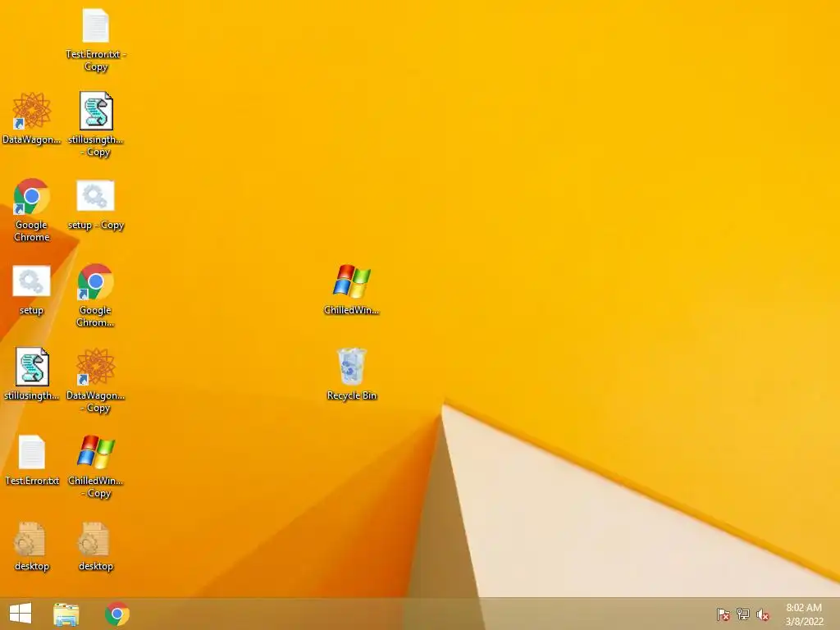Click the muted volume tray icon
This screenshot has width=840, height=630.
(x=763, y=614)
